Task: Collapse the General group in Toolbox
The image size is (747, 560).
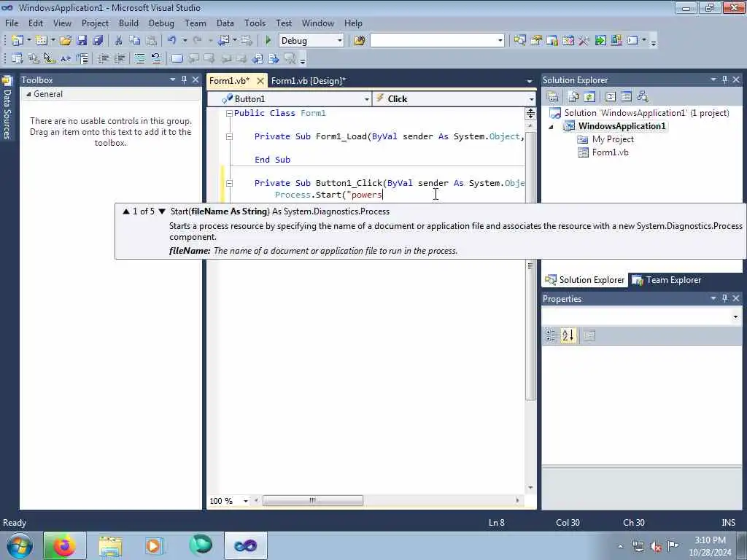Action: (x=28, y=94)
